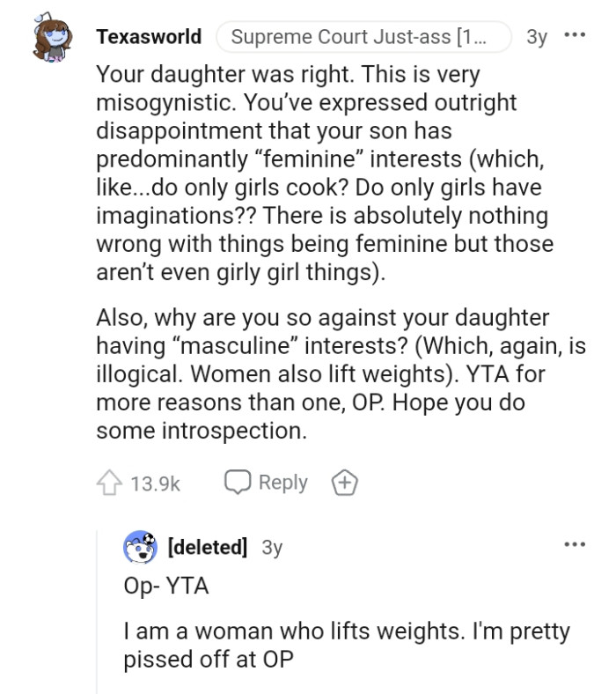The height and width of the screenshot is (694, 616).
Task: Click the 3y timestamp on Texasworld's comment
Action: (x=537, y=37)
